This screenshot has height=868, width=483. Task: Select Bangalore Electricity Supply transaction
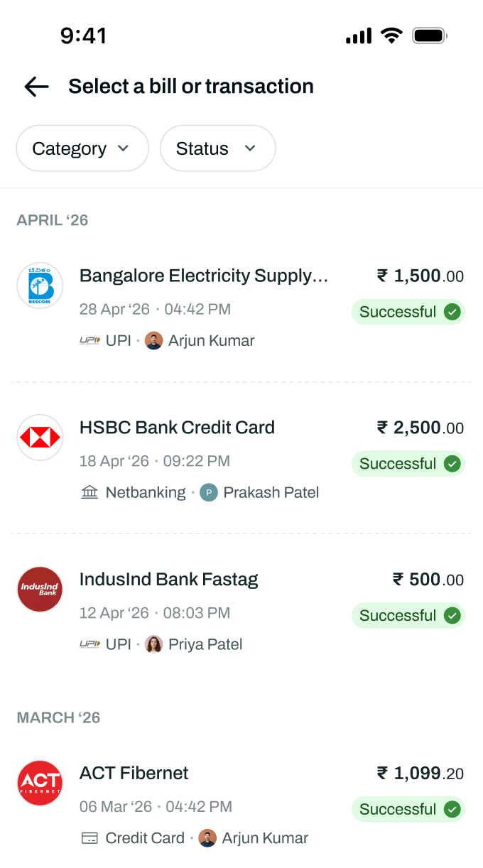[x=241, y=307]
